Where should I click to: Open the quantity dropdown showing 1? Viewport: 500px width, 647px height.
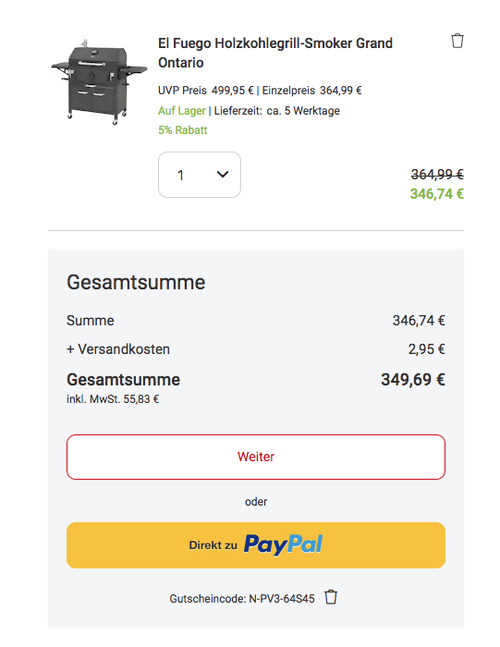click(x=199, y=175)
